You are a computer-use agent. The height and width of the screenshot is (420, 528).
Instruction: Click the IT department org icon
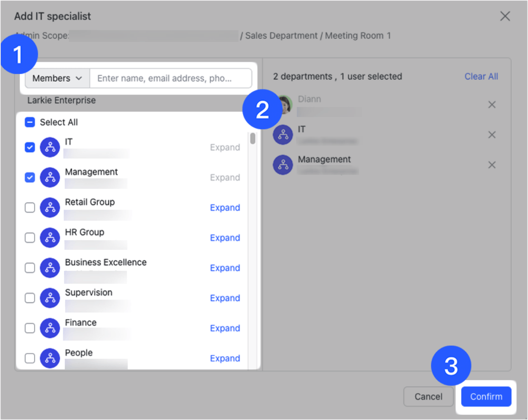[x=50, y=147]
